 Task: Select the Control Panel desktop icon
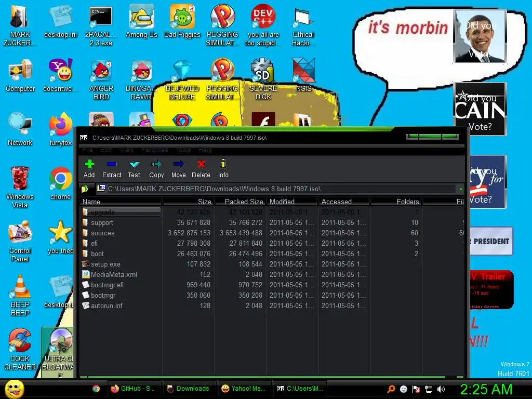pyautogui.click(x=20, y=242)
